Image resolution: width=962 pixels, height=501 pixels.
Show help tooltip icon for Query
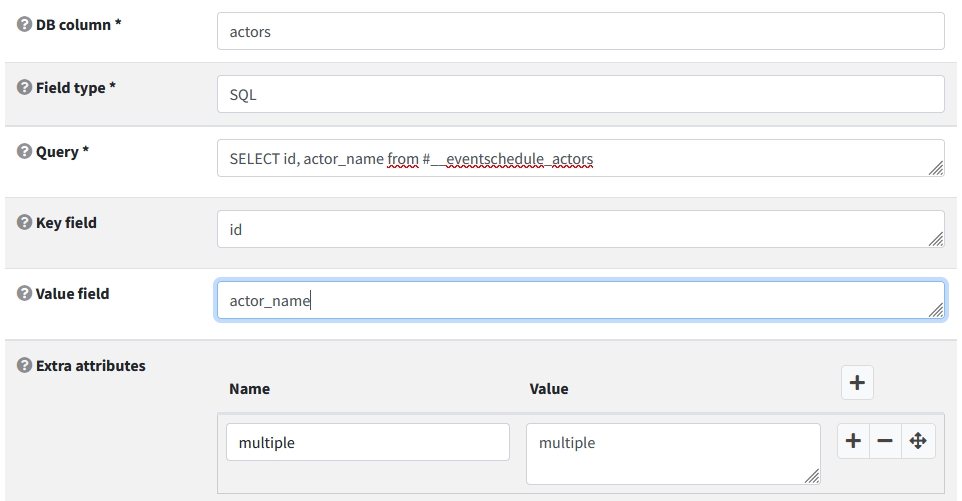coord(24,152)
